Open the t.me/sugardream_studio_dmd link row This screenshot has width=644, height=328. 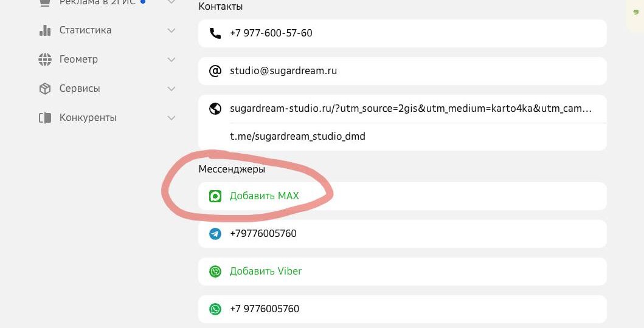402,137
